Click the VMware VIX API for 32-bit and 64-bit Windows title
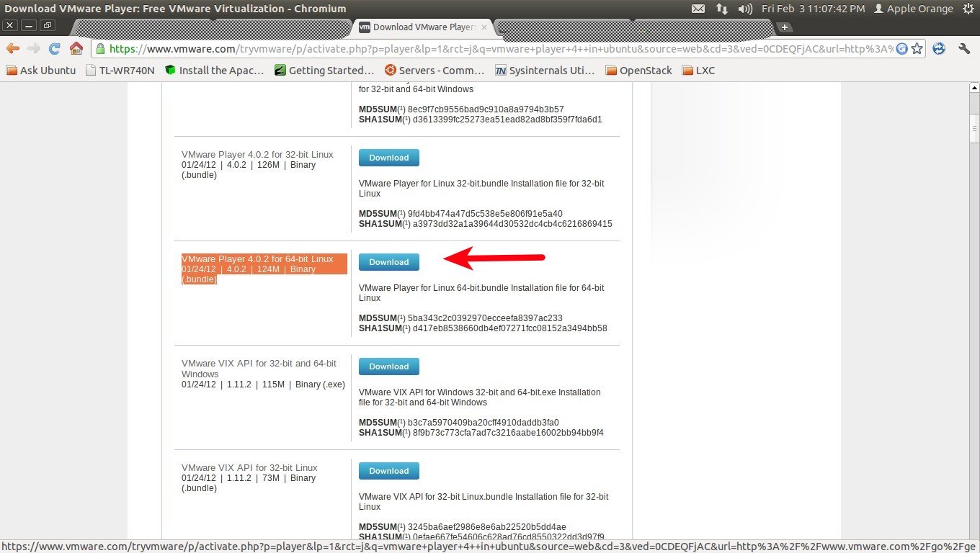This screenshot has height=553, width=980. [x=259, y=369]
